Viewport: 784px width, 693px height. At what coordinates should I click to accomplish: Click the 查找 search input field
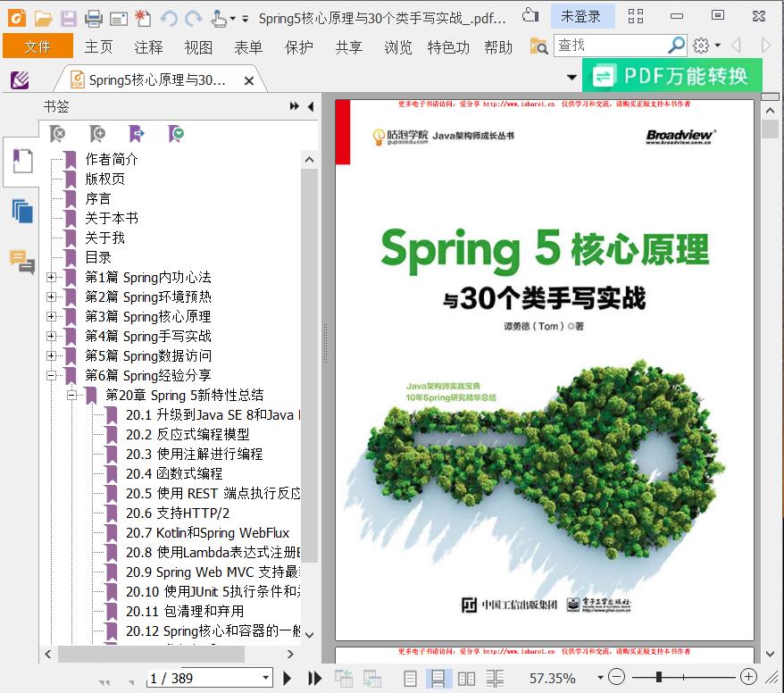(610, 46)
